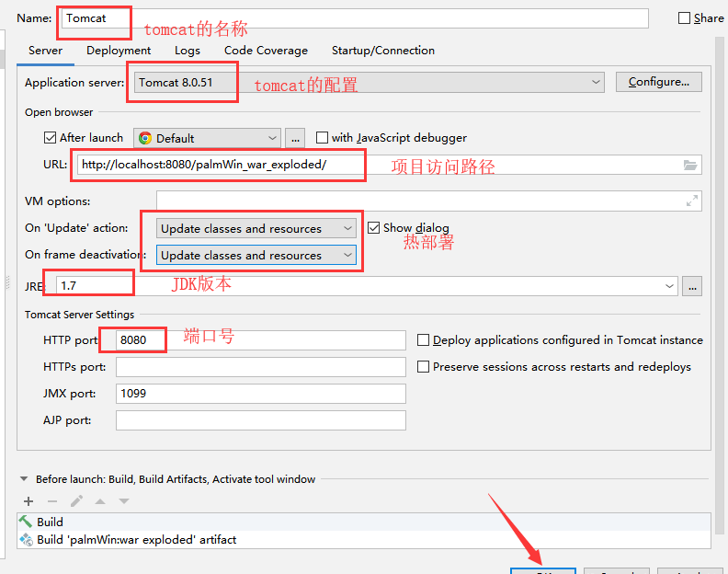The image size is (728, 574).
Task: Toggle Show dialog checkbox
Action: point(374,227)
